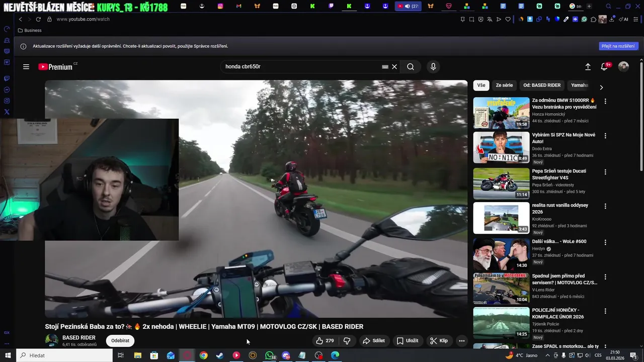This screenshot has height=362, width=644.
Task: Open options for Vybírám Si SPZ video
Action: pos(605,136)
